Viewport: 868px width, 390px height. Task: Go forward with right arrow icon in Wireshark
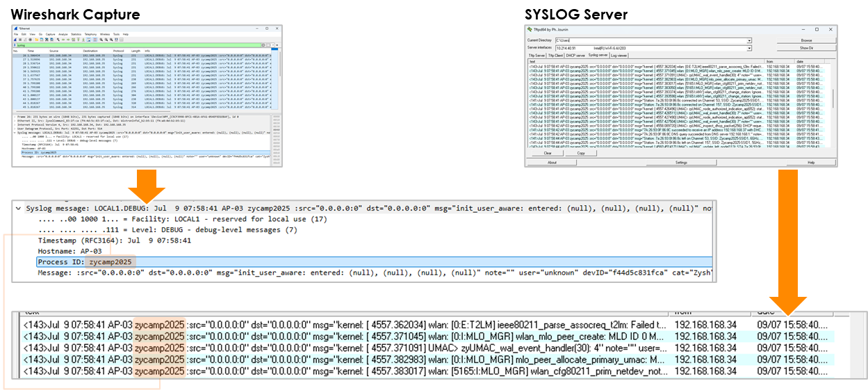pyautogui.click(x=68, y=40)
